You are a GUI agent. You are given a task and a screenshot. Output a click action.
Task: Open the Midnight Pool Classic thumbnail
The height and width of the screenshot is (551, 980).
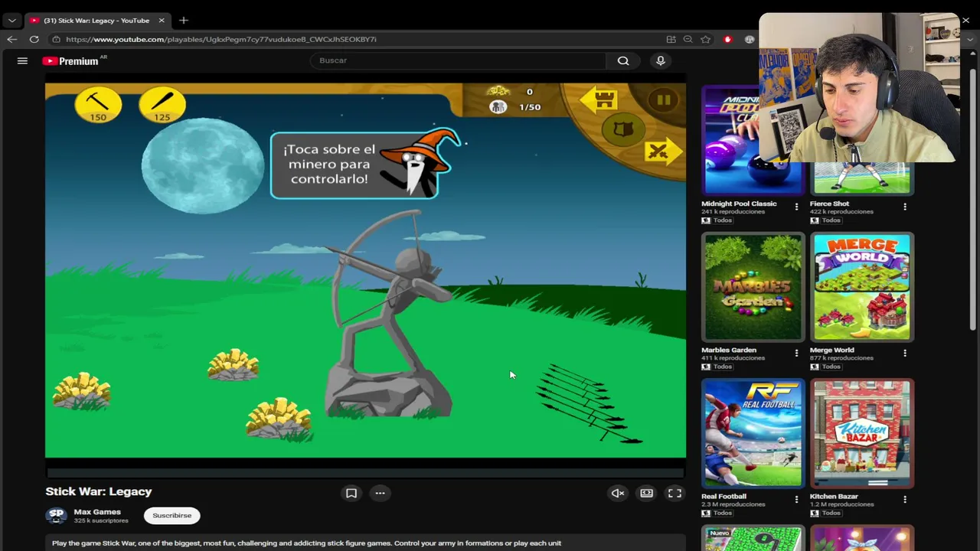pos(753,141)
